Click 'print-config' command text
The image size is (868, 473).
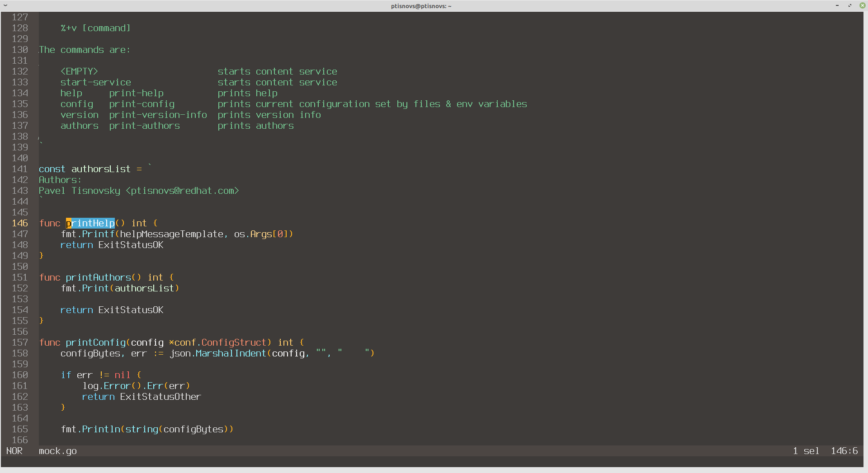click(142, 104)
